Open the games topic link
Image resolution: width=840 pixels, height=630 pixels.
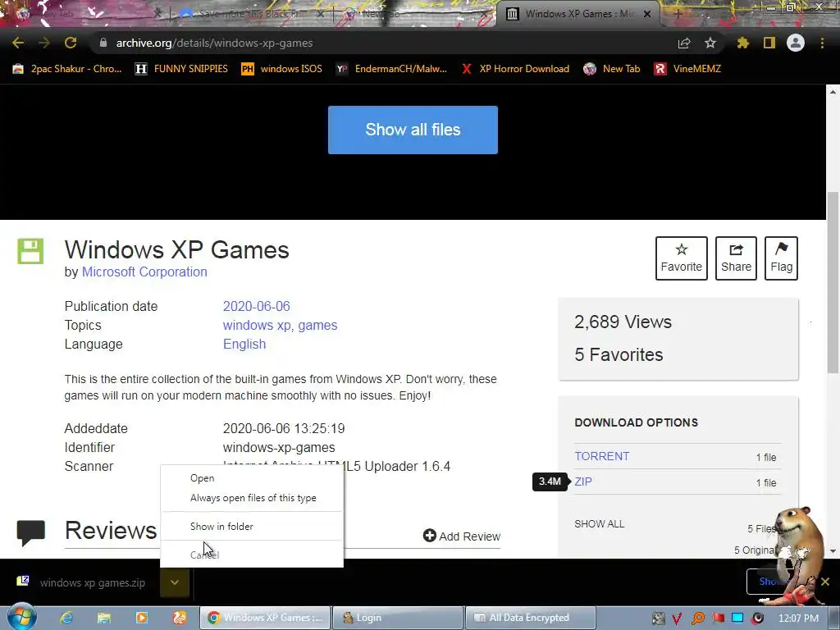click(317, 325)
